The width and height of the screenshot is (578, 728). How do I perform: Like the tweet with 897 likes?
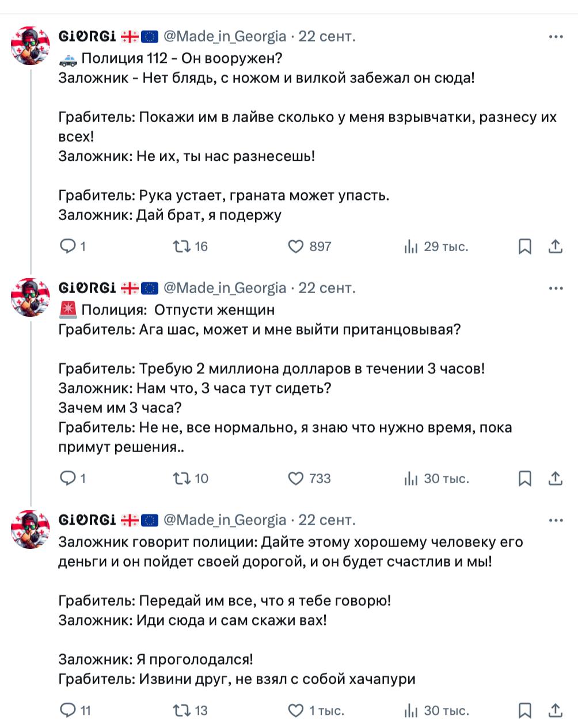pos(310,247)
